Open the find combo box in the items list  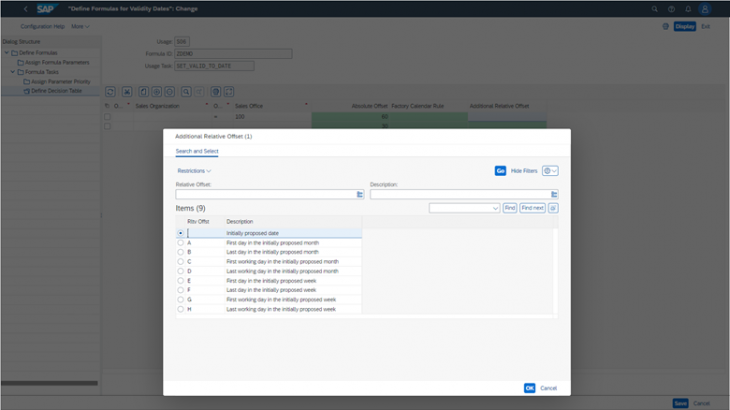464,208
